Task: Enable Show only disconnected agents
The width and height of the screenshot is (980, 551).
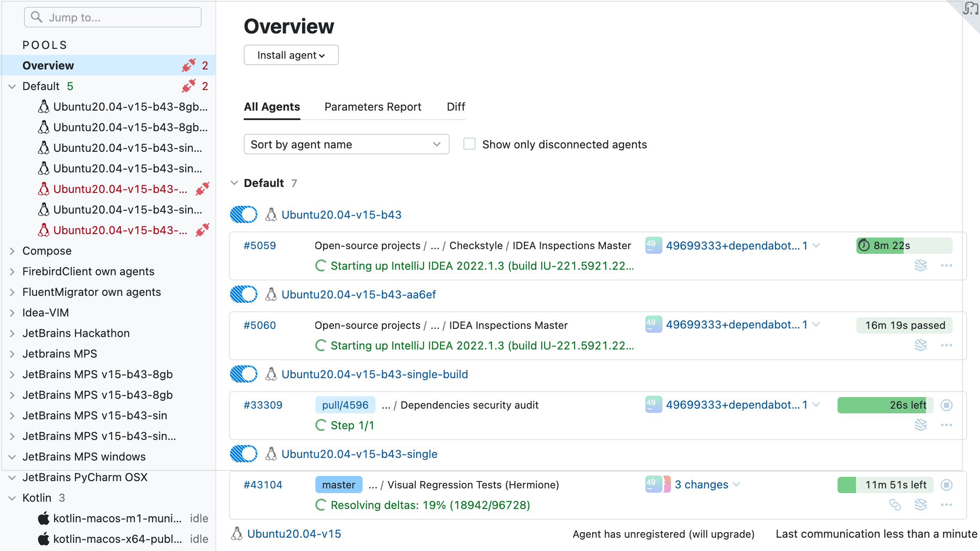Action: point(469,144)
